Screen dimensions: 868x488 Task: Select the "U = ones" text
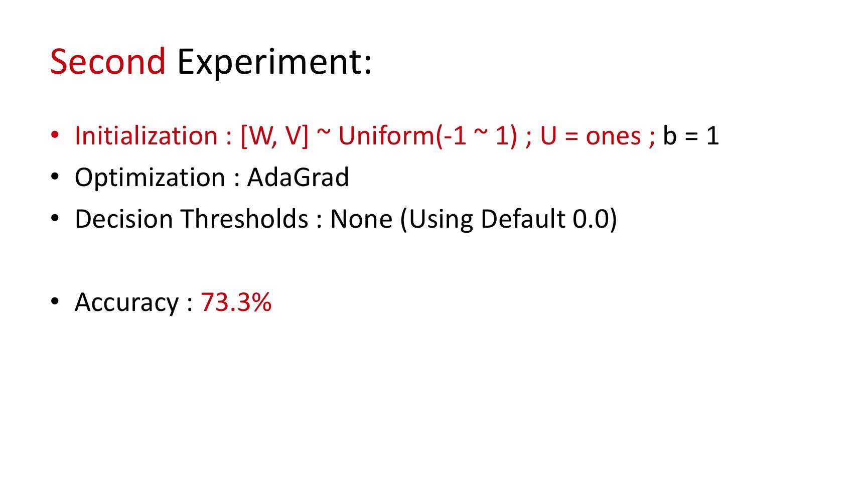pyautogui.click(x=591, y=136)
